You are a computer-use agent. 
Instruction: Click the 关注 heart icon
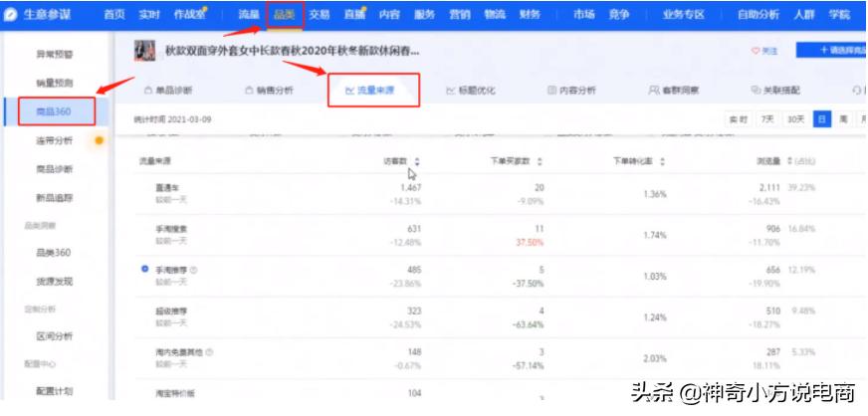coord(755,51)
